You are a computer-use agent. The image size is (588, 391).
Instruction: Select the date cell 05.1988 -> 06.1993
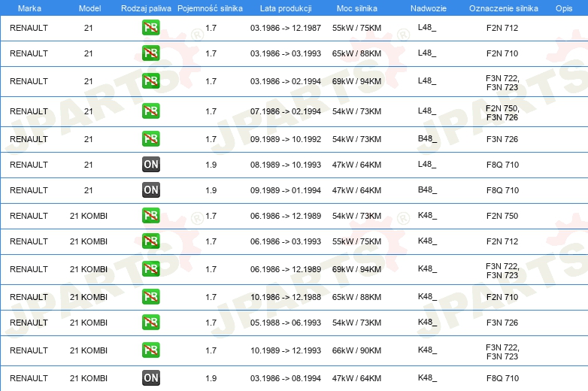click(286, 323)
